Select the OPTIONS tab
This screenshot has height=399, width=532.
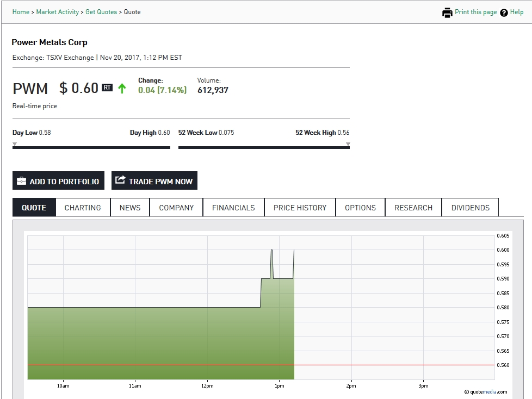pyautogui.click(x=360, y=207)
